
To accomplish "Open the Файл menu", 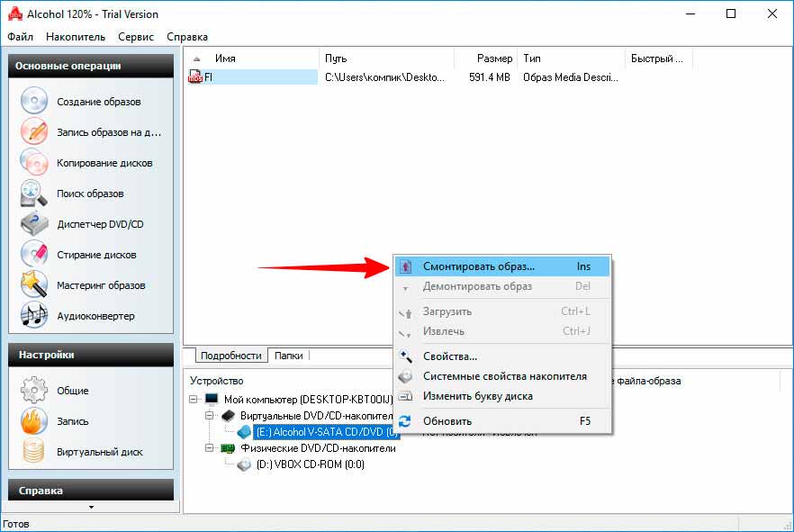I will point(20,36).
